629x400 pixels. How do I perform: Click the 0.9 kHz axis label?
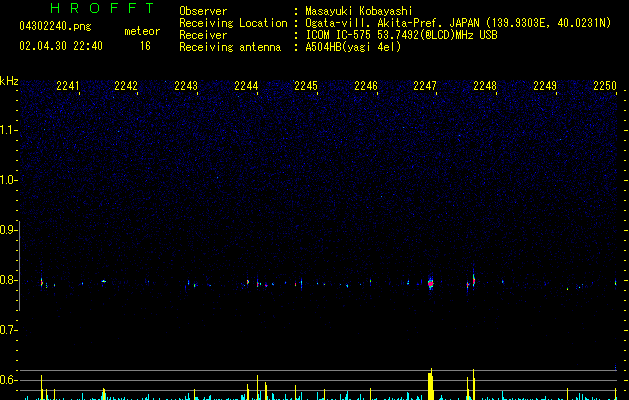(x=8, y=230)
